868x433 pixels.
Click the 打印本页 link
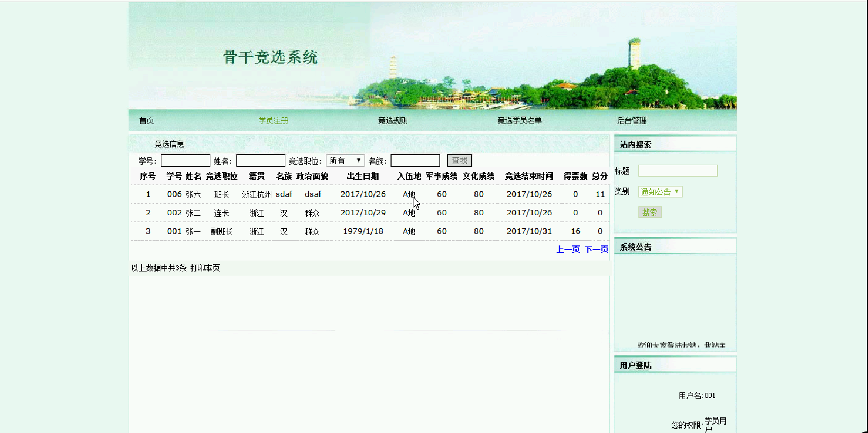[205, 268]
